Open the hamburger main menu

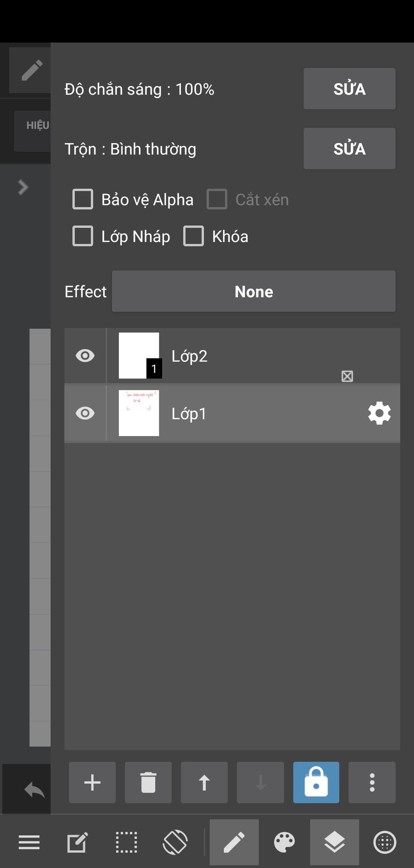pyautogui.click(x=29, y=843)
